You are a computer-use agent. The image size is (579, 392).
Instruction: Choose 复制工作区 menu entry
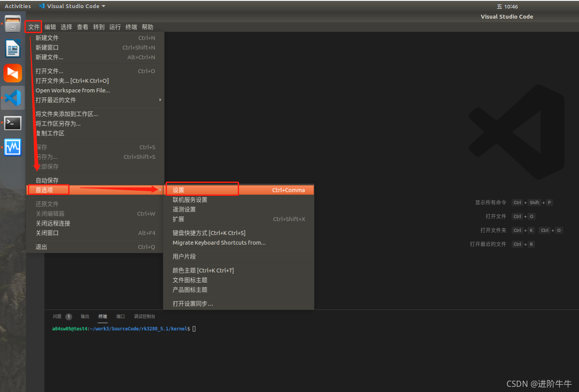click(x=95, y=133)
